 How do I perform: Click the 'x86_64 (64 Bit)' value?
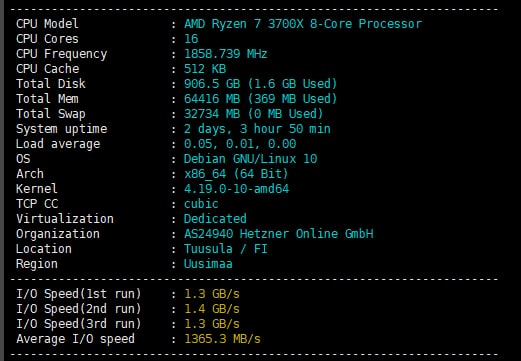click(x=236, y=174)
